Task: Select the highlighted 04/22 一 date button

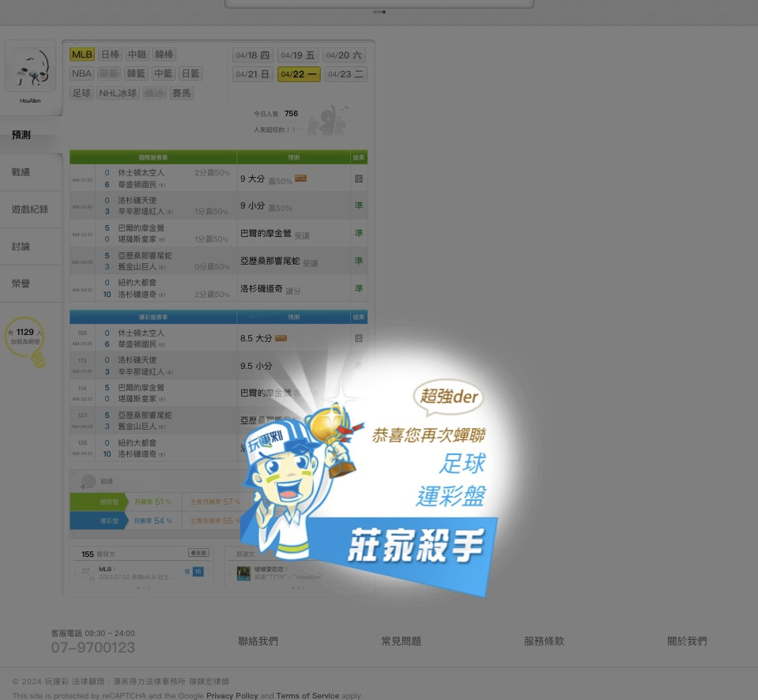Action: pyautogui.click(x=299, y=74)
